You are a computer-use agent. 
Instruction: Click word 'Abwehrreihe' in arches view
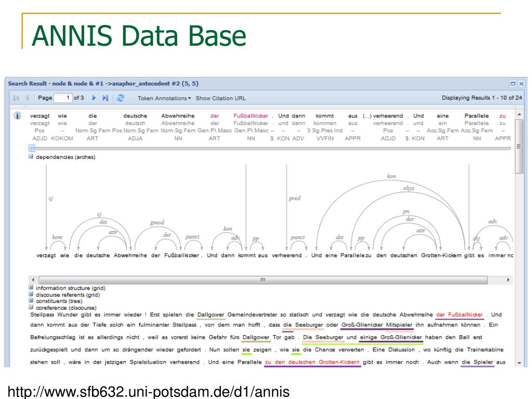pyautogui.click(x=130, y=255)
